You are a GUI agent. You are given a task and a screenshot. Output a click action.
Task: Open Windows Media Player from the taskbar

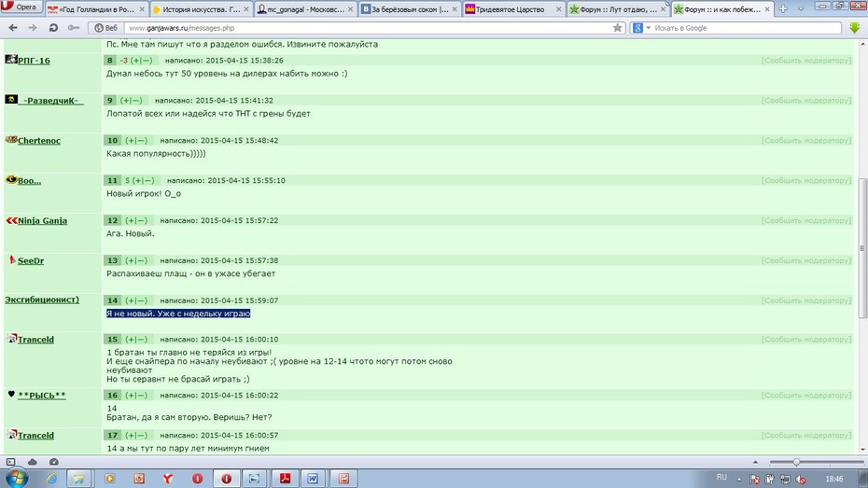click(109, 479)
